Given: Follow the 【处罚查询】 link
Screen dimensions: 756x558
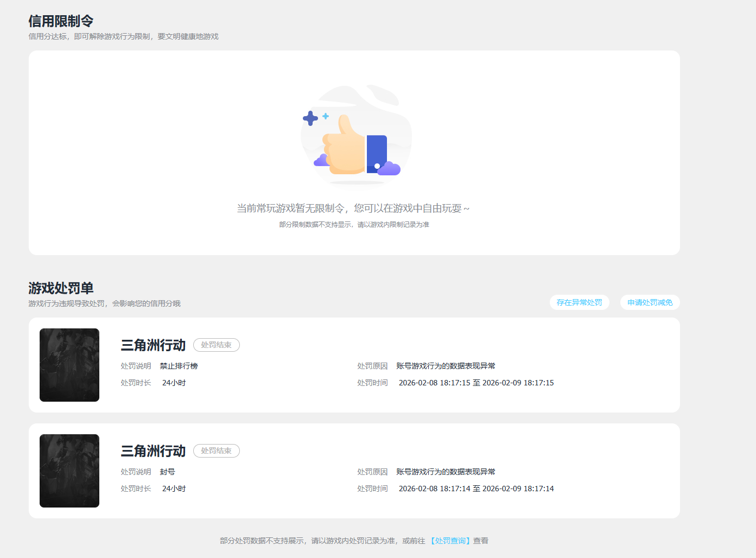Looking at the screenshot, I should coord(449,541).
